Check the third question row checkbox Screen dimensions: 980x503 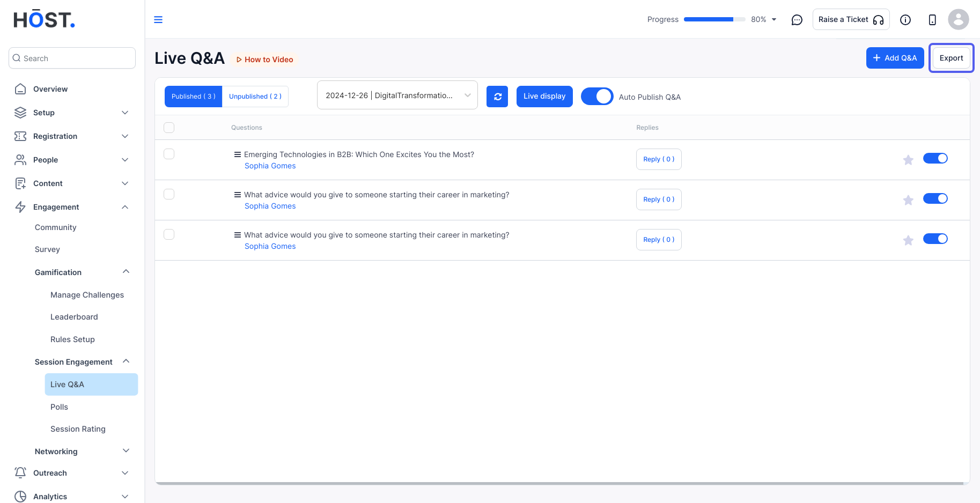click(169, 234)
